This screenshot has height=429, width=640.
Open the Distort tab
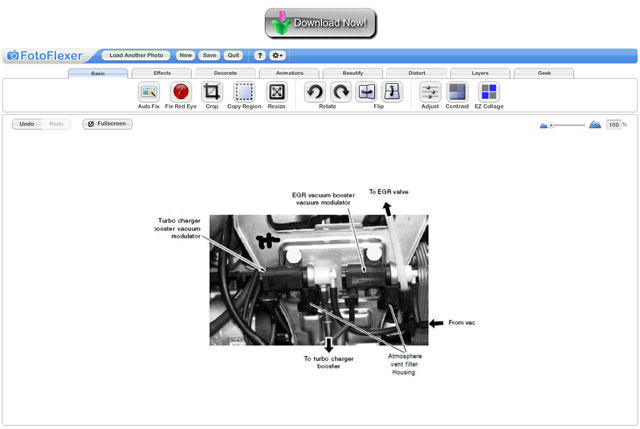(x=417, y=73)
